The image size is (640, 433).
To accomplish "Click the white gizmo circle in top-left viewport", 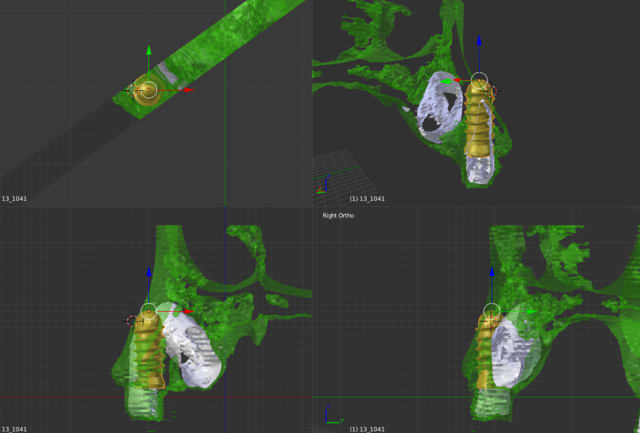I will tap(148, 90).
